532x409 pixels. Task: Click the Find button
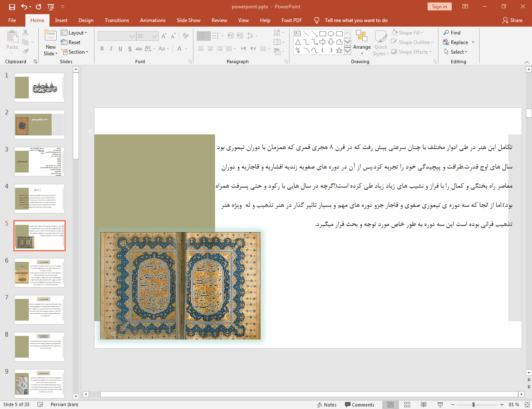(x=452, y=33)
